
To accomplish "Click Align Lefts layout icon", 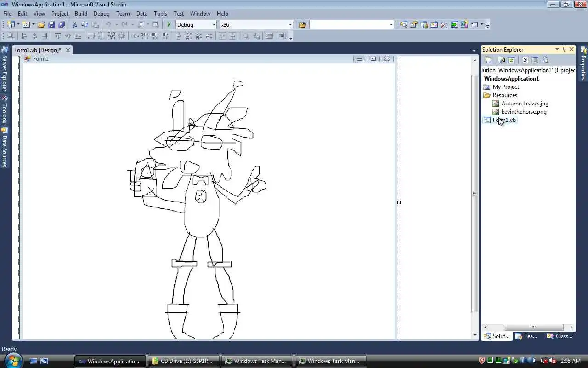I will pos(24,36).
